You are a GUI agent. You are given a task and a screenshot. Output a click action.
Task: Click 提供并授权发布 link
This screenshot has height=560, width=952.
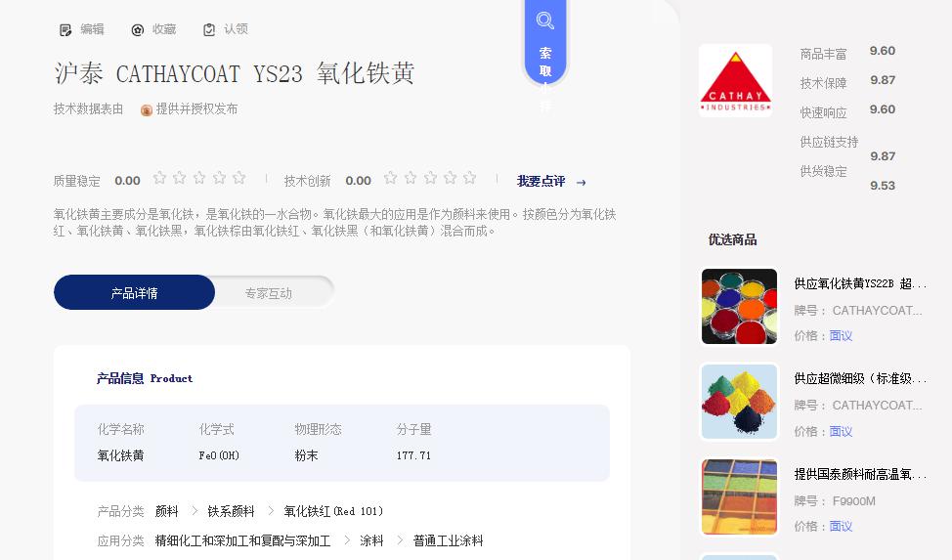[x=196, y=108]
